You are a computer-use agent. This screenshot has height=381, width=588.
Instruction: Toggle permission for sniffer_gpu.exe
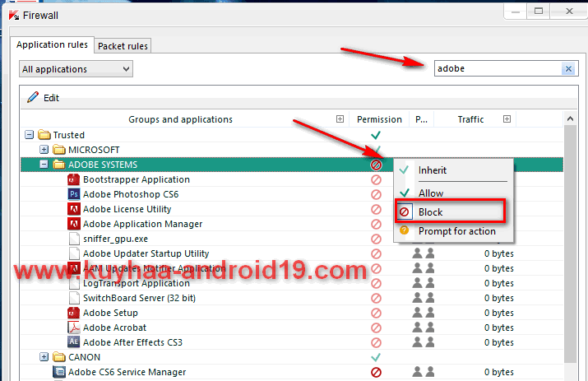point(376,239)
